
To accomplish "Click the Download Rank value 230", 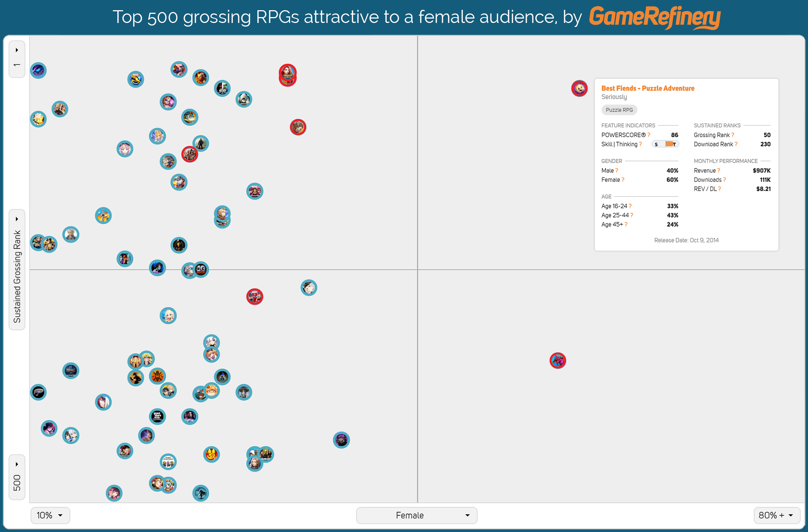I will point(765,144).
